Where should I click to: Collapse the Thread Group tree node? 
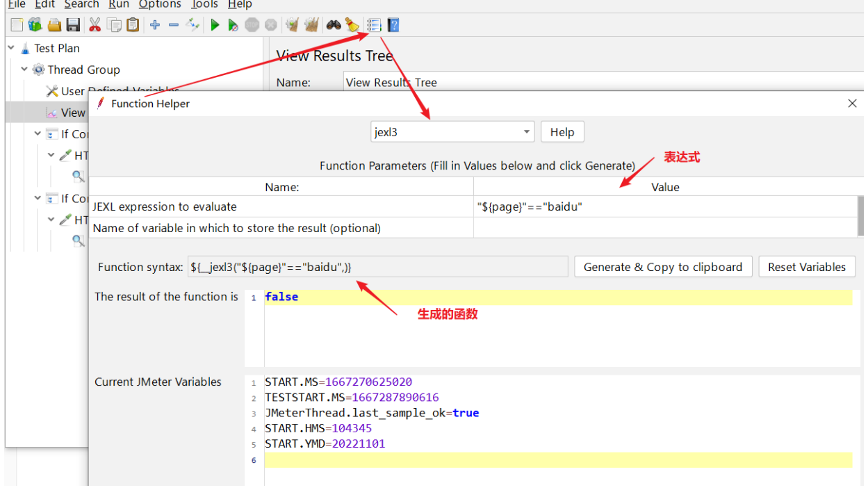click(24, 70)
